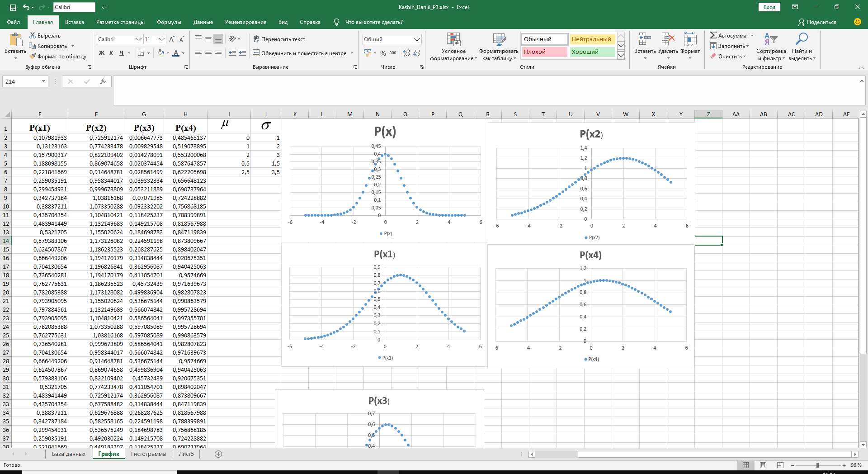The width and height of the screenshot is (868, 474).
Task: Toggle Wrap Text (Переносить текст)
Action: 279,39
